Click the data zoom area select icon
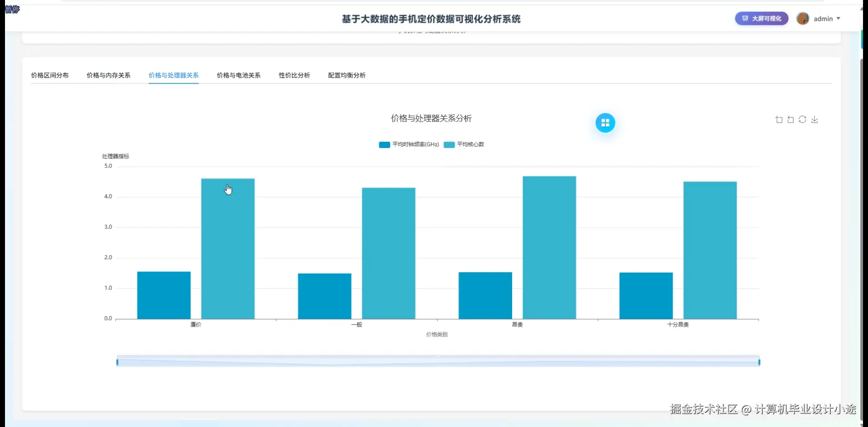 pyautogui.click(x=779, y=120)
